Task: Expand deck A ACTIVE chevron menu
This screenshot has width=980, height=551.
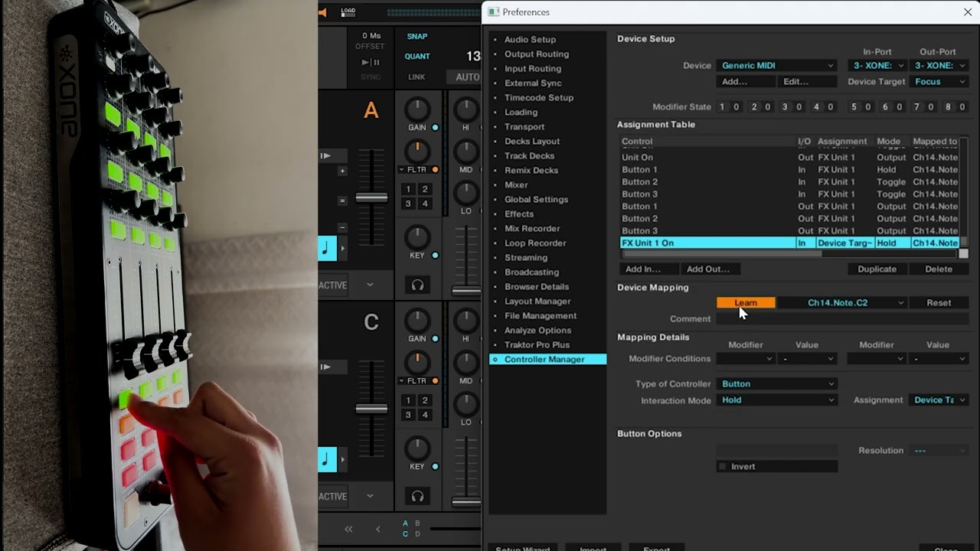Action: (x=370, y=285)
